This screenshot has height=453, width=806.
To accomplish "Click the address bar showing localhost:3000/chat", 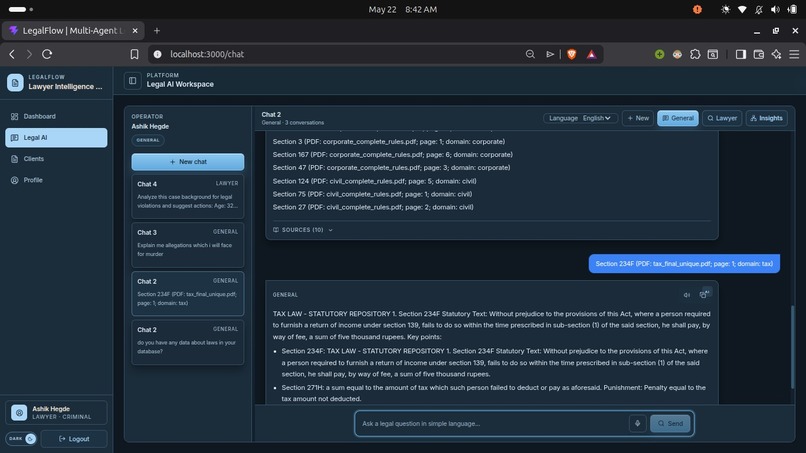I will (x=339, y=54).
